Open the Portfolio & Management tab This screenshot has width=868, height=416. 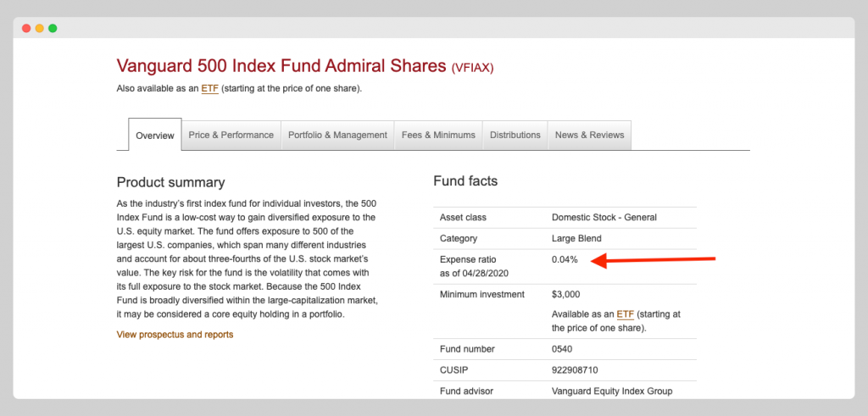pos(337,135)
